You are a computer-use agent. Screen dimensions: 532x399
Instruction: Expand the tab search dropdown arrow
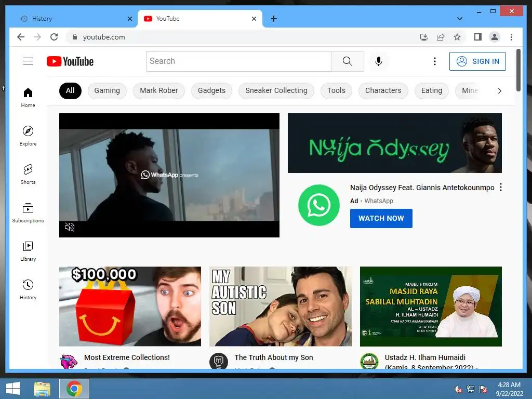(x=459, y=19)
